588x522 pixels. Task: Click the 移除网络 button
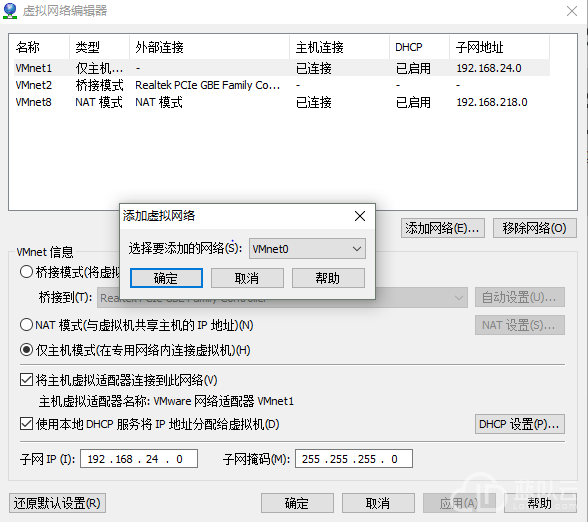(x=534, y=228)
